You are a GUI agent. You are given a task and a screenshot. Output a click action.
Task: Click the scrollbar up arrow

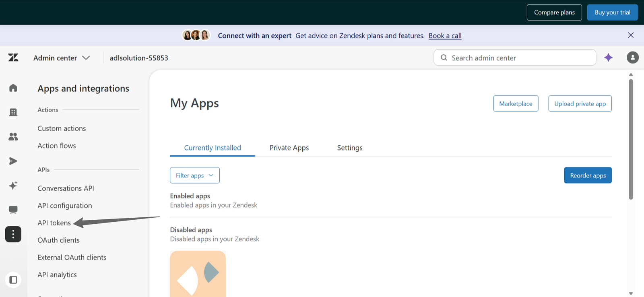631,74
